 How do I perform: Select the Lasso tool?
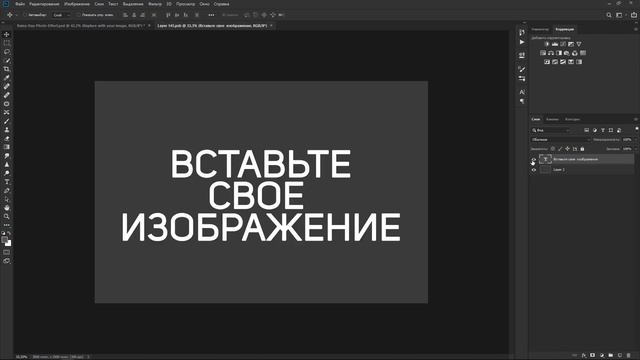click(x=7, y=52)
